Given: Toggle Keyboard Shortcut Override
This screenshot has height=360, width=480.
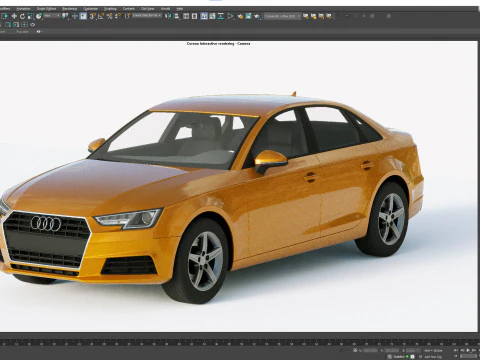Looking at the screenshot, I should point(83,16).
